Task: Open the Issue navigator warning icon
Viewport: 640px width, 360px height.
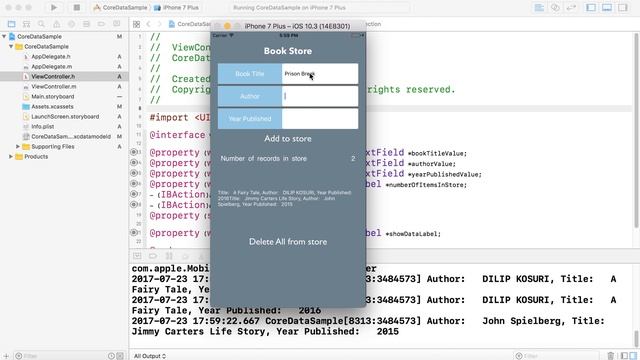Action: tap(56, 24)
